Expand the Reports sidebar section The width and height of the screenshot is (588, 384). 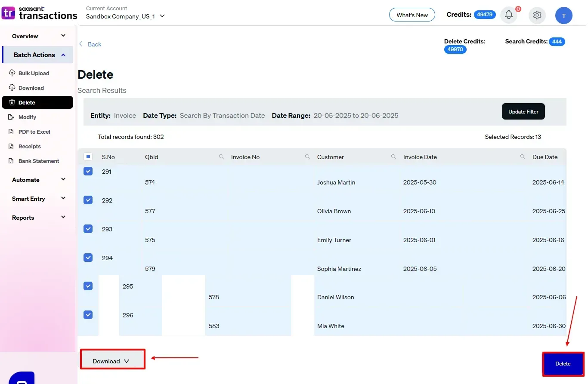(38, 218)
